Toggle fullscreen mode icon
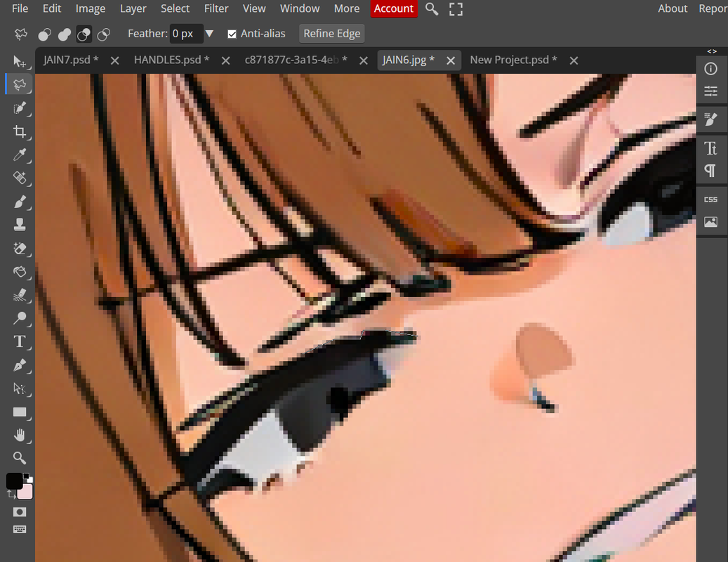The height and width of the screenshot is (562, 728). pos(456,9)
